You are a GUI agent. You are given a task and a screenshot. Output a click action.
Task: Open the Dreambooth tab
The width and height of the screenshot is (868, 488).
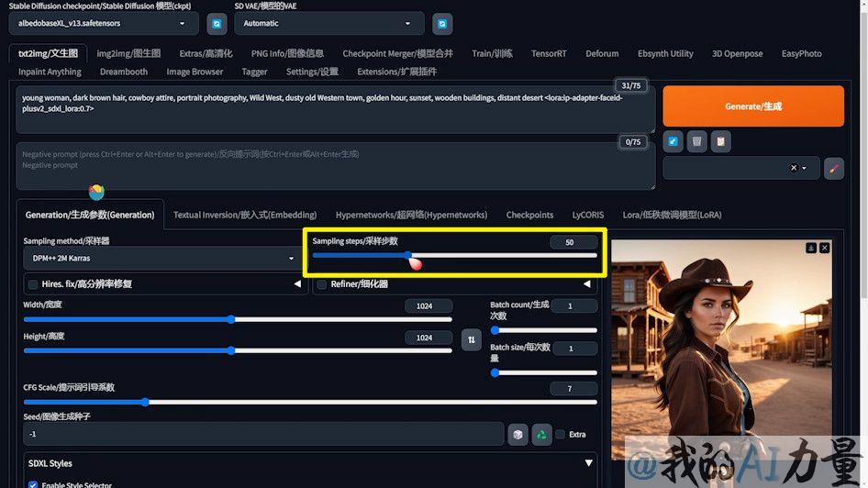pyautogui.click(x=124, y=72)
